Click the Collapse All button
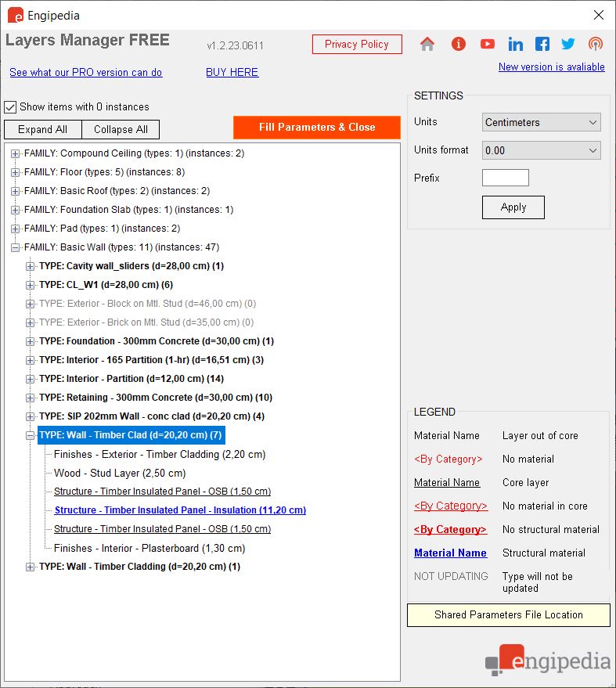Screen dimensions: 616x688 [121, 129]
